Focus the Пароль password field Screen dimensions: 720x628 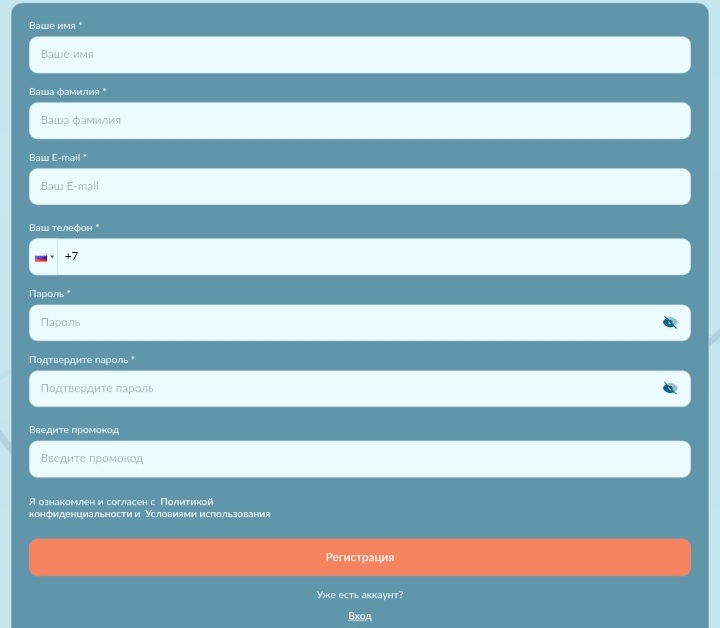pyautogui.click(x=340, y=323)
